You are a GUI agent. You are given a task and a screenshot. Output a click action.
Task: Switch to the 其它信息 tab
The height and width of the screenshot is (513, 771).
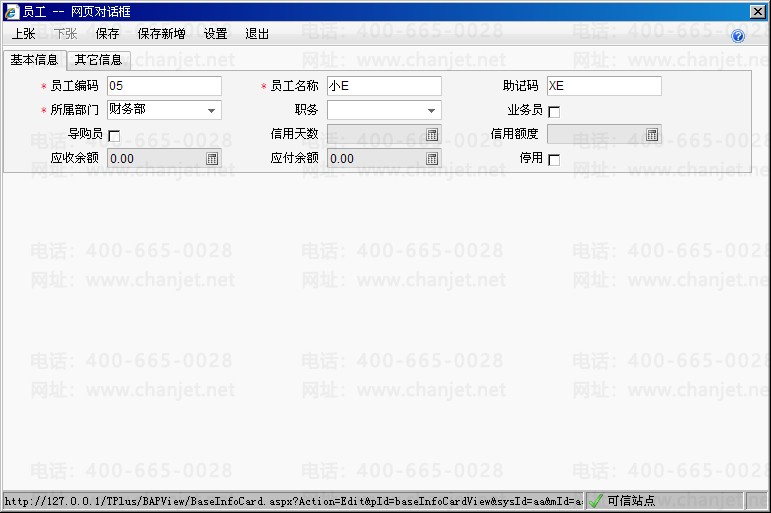[x=98, y=60]
